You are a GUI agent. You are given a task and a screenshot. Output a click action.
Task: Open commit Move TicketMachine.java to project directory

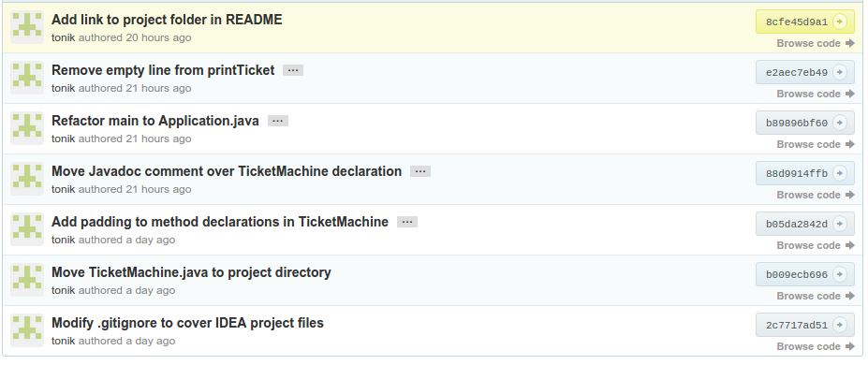pyautogui.click(x=191, y=272)
